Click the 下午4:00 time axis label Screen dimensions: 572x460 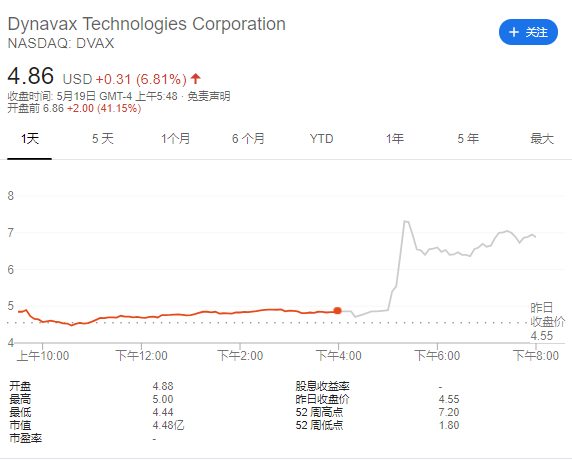[339, 355]
